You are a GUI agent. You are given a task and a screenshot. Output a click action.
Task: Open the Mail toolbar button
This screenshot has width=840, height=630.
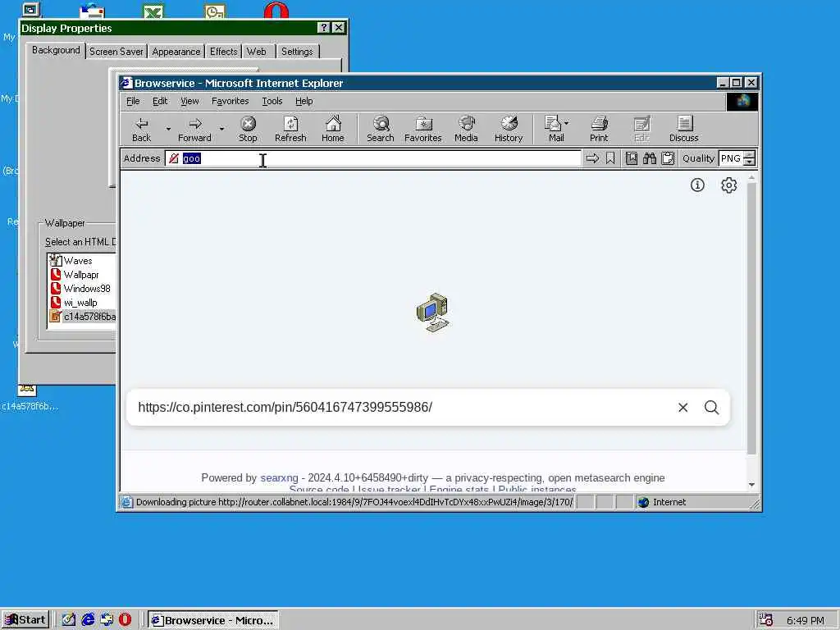click(554, 129)
